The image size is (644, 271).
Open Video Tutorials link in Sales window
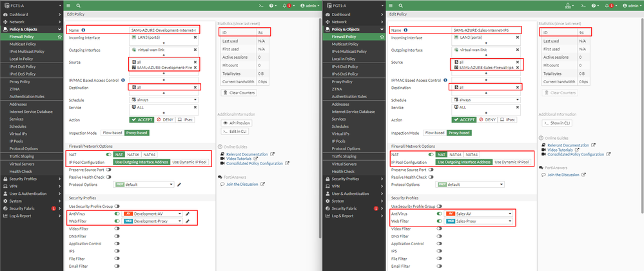click(x=561, y=150)
